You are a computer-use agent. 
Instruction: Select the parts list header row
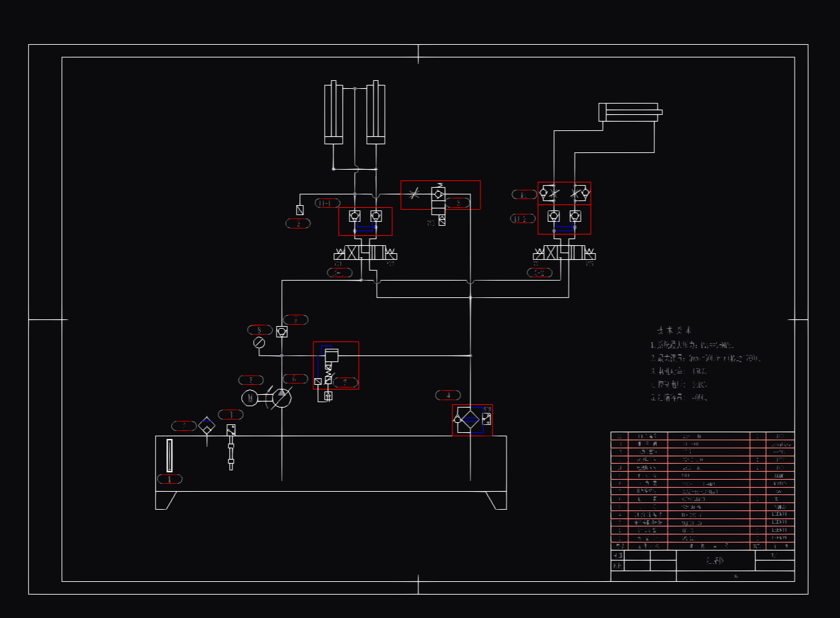point(702,545)
